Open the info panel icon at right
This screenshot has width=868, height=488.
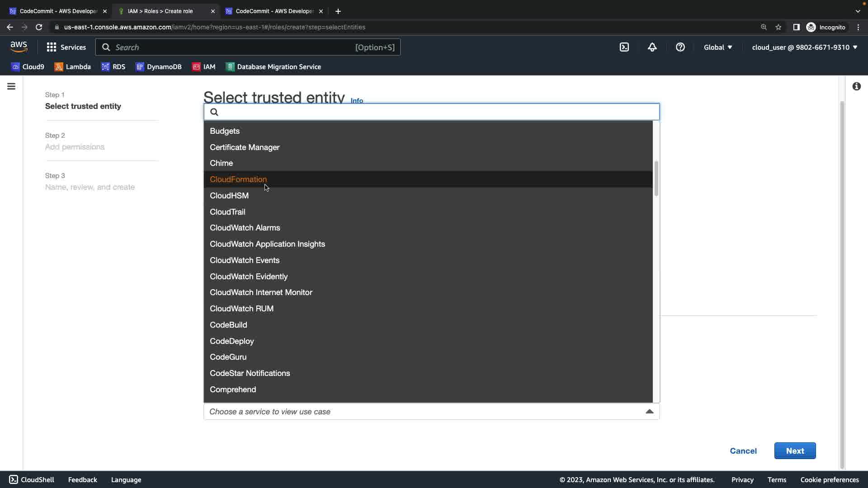(x=856, y=86)
